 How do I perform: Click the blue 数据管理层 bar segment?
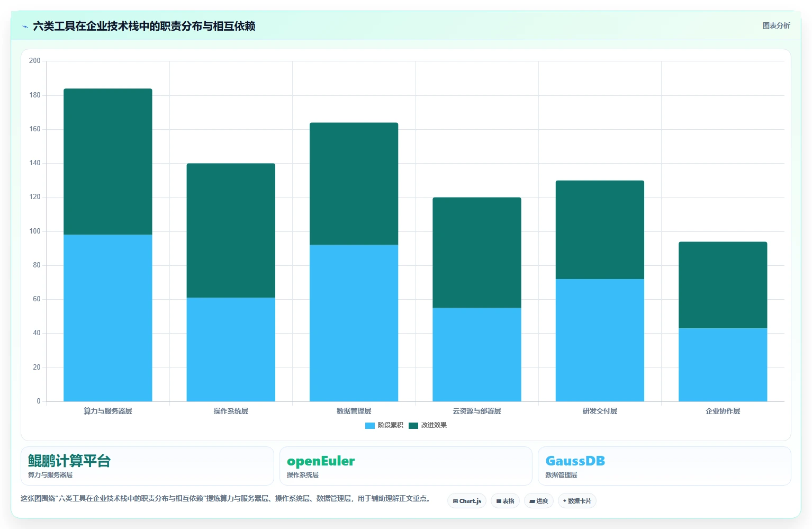point(354,323)
